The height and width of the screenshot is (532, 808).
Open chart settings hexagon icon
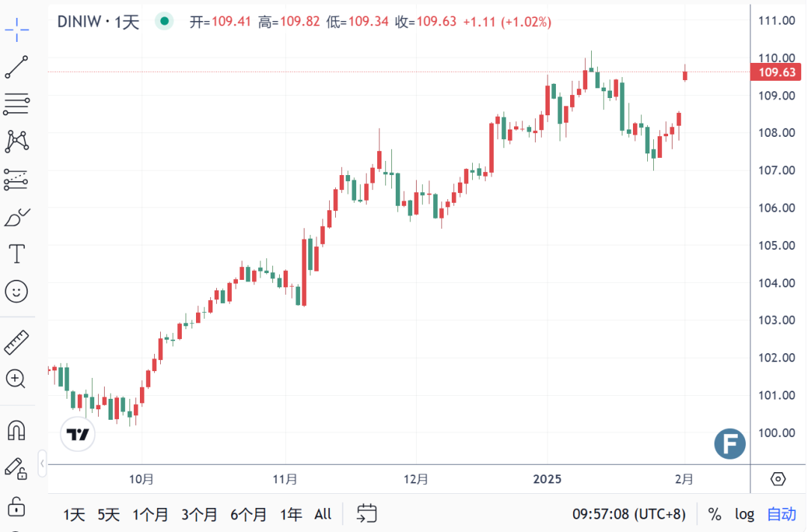click(778, 479)
